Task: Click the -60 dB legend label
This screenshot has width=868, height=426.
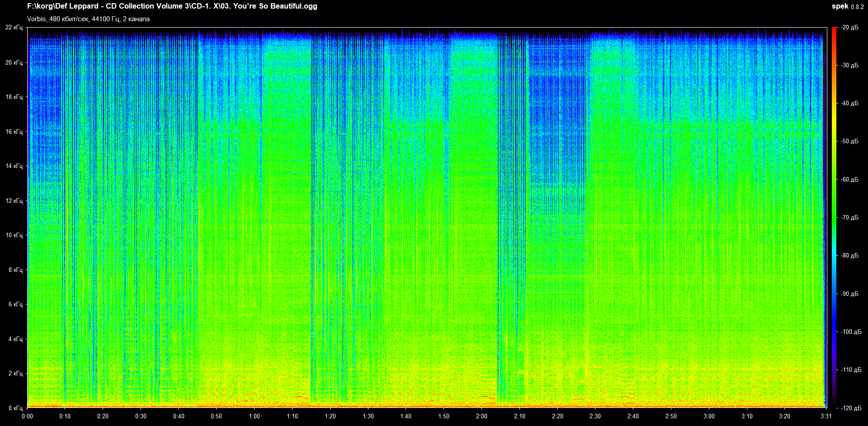Action: (849, 179)
